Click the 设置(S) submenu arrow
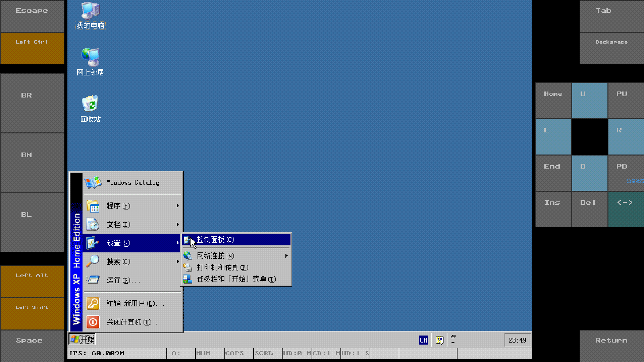644x362 pixels. pos(178,243)
